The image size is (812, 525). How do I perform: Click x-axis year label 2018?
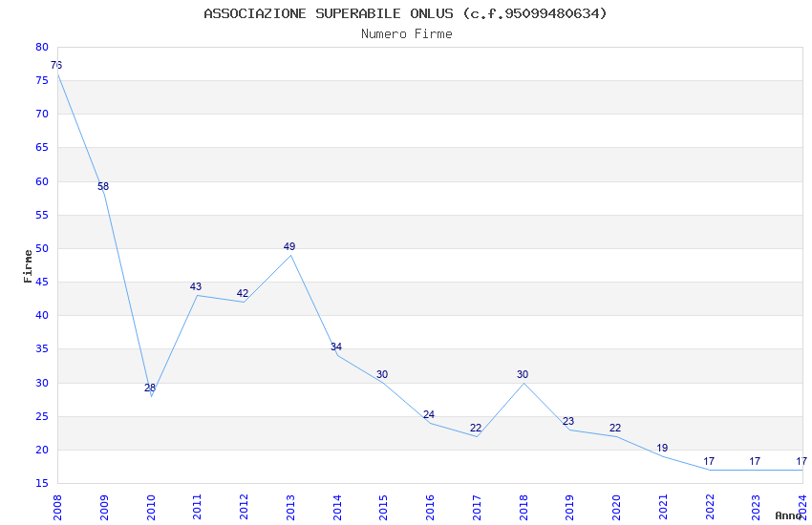(x=524, y=507)
